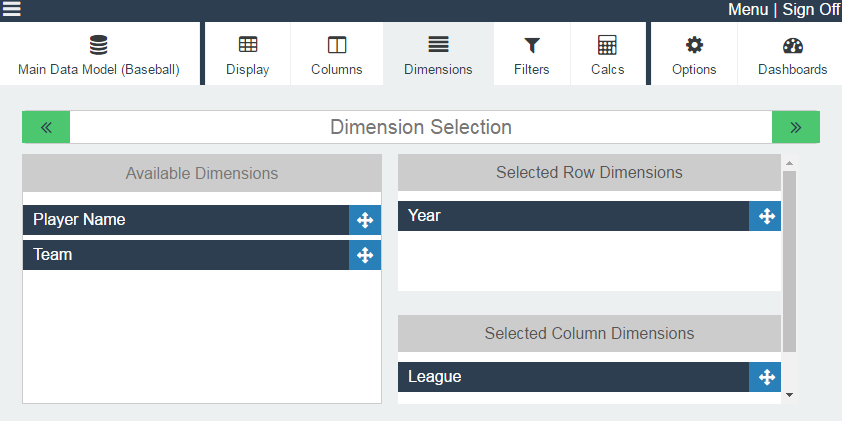Open the Calcs calculator icon

point(607,45)
